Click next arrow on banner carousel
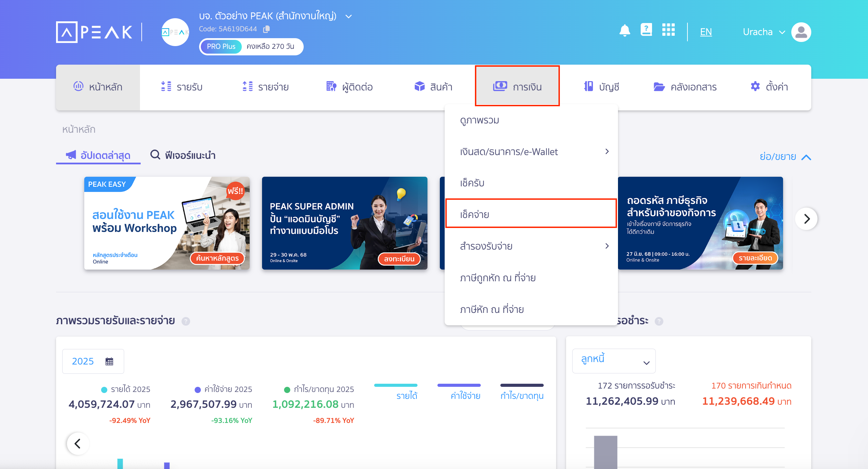 tap(806, 219)
